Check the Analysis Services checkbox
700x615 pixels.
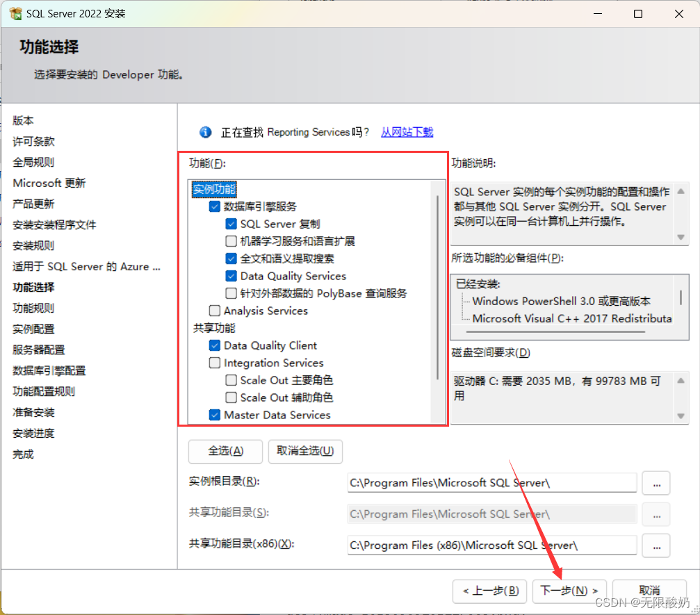pyautogui.click(x=215, y=311)
